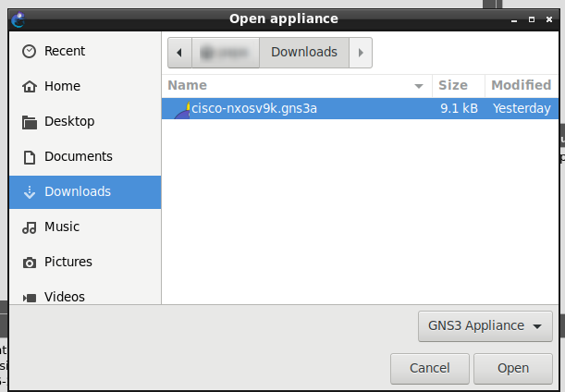
Task: Open Desktop folder in sidebar
Action: coord(85,121)
